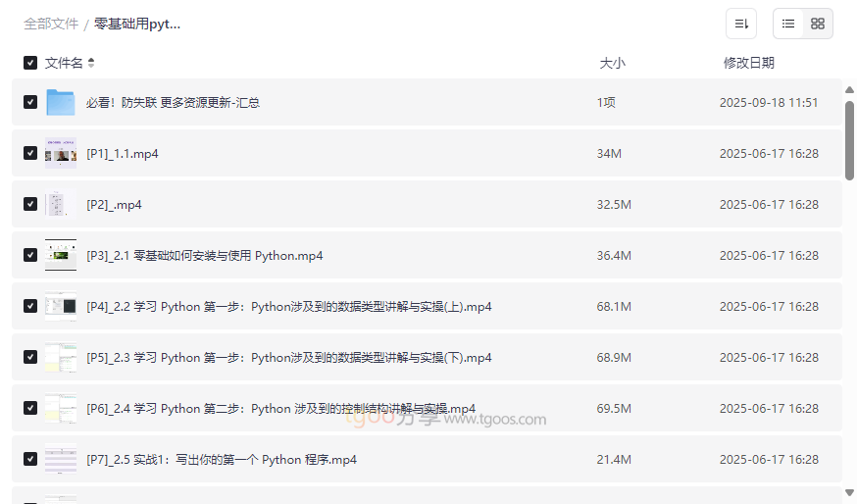Open the blue folder icon
857x504 pixels.
[x=61, y=102]
